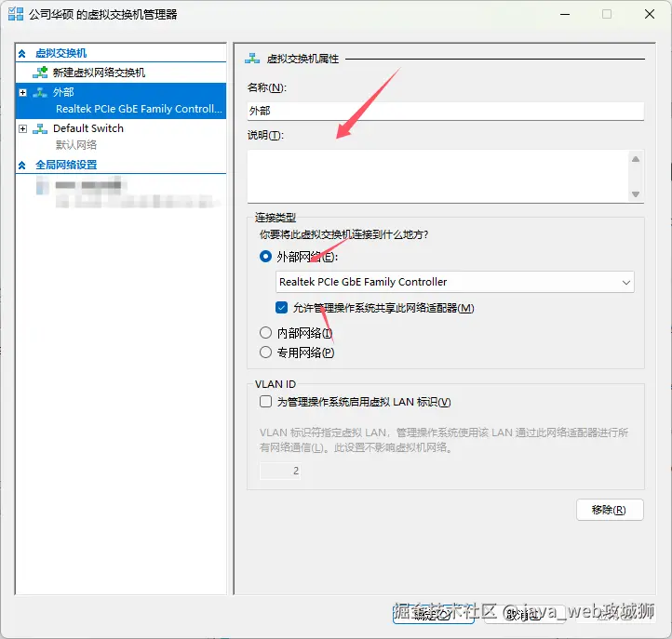Collapse the 全局网络设置 section chevron
Image resolution: width=672 pixels, height=639 pixels.
22,165
